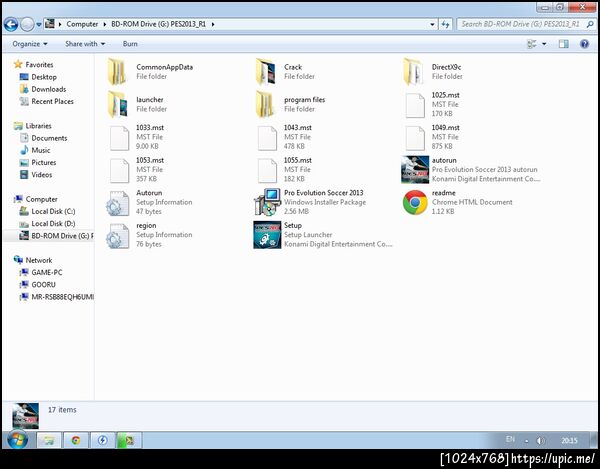Screen dimensions: 600x469
Task: Click Computer in the address breadcrumb
Action: 82,24
